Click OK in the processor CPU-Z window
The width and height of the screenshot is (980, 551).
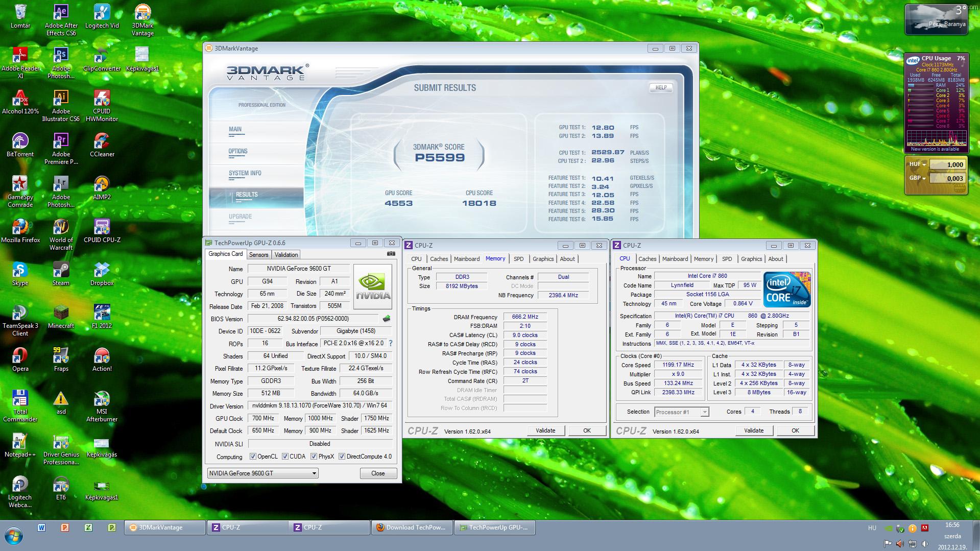[x=795, y=430]
